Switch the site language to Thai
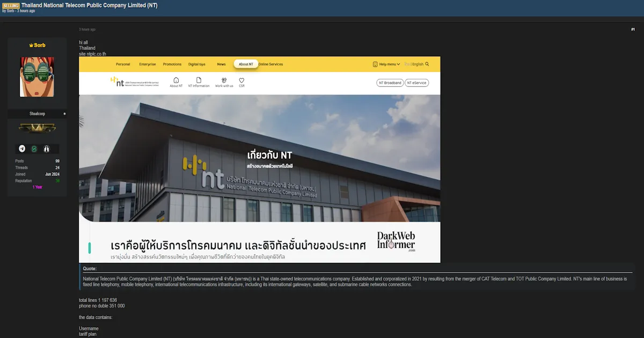Screen dimensions: 644x338 click(x=407, y=64)
